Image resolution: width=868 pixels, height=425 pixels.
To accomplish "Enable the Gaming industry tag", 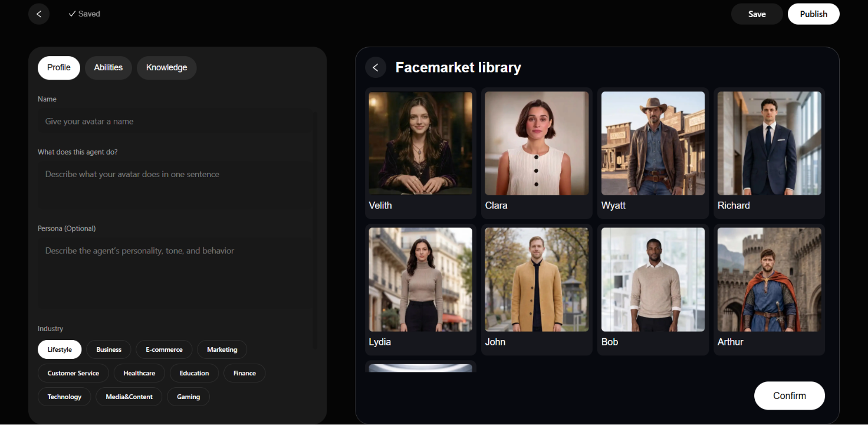I will point(189,397).
